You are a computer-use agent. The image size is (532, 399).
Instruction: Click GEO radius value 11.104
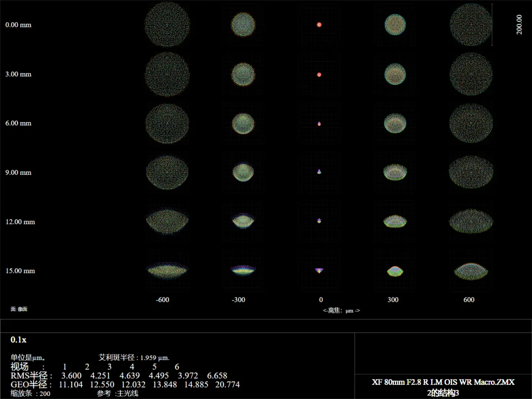(x=71, y=385)
